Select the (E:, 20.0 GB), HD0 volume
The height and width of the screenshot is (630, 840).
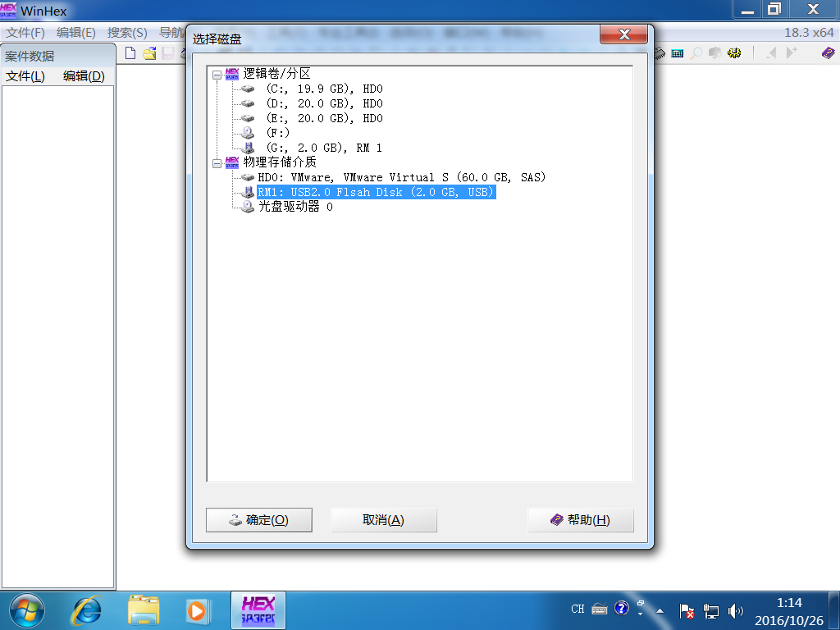point(324,118)
